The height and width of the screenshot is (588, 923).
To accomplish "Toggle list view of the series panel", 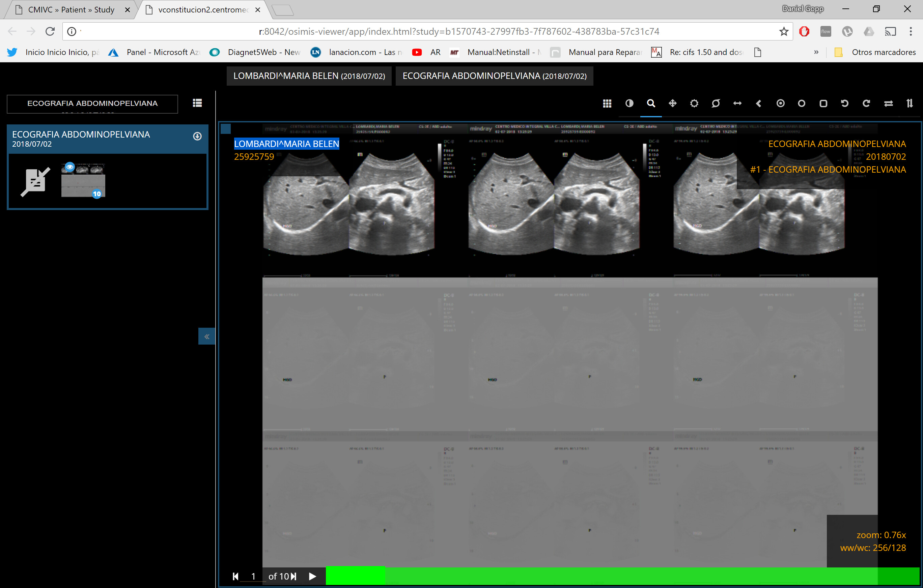I will coord(197,103).
